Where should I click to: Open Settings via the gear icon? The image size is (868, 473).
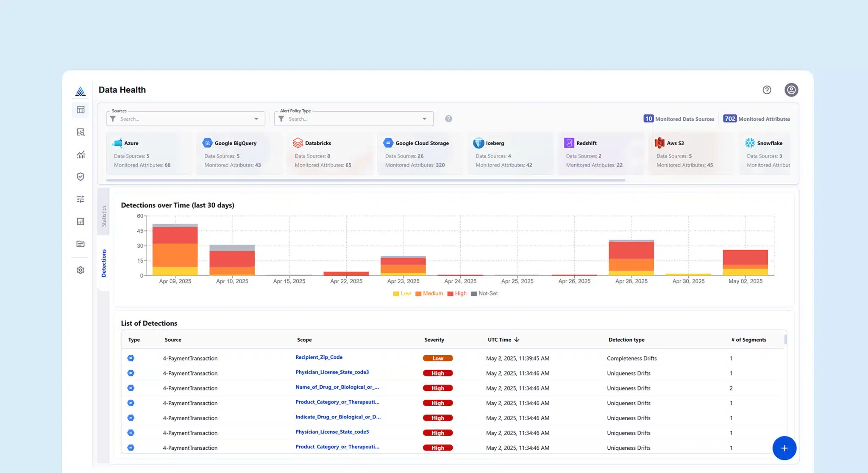coord(81,270)
